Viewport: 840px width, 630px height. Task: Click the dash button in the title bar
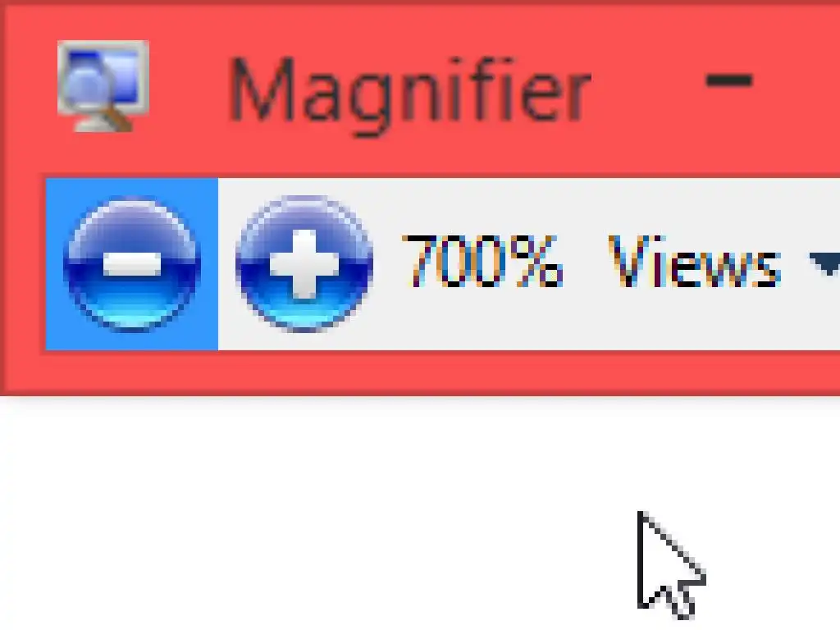[729, 81]
